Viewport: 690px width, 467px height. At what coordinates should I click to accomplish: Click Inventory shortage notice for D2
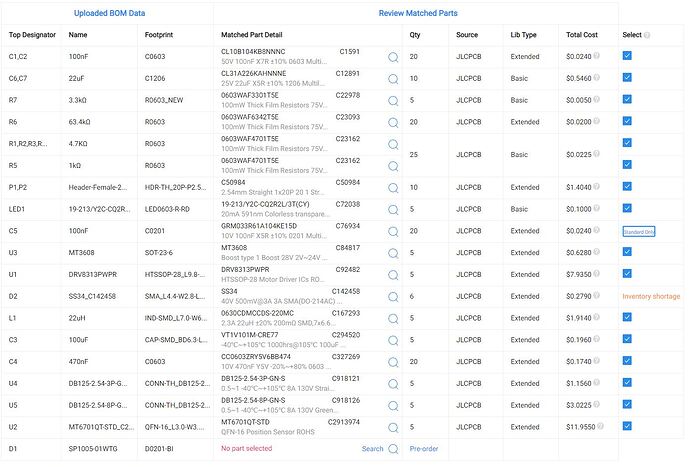tap(651, 297)
